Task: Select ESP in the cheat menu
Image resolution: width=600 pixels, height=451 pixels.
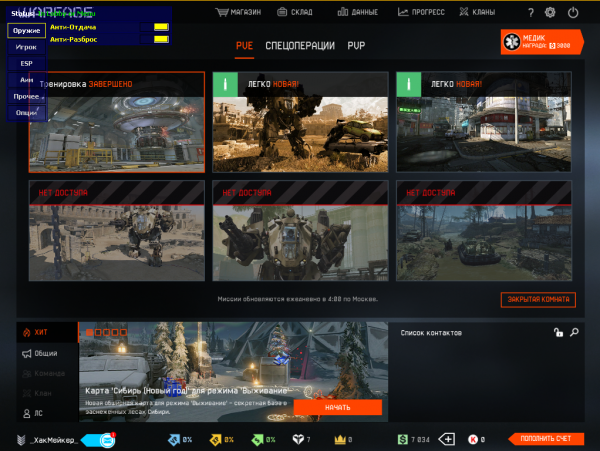Action: click(26, 63)
